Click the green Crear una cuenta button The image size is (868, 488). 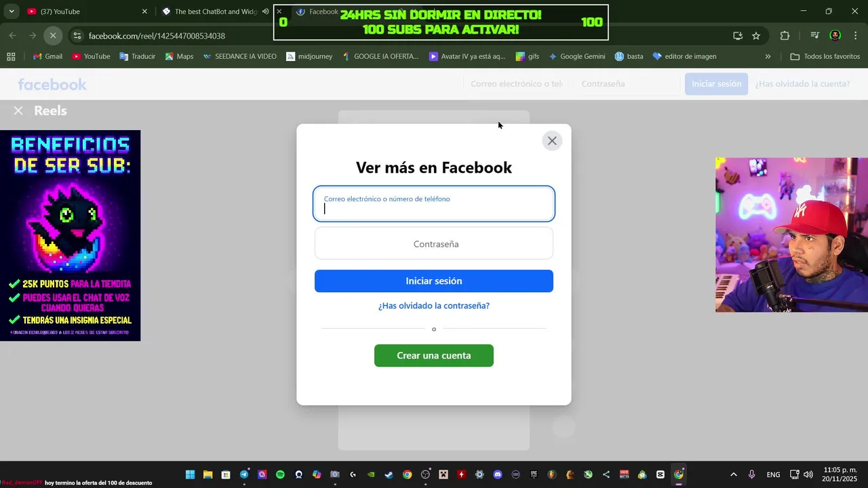click(x=434, y=355)
